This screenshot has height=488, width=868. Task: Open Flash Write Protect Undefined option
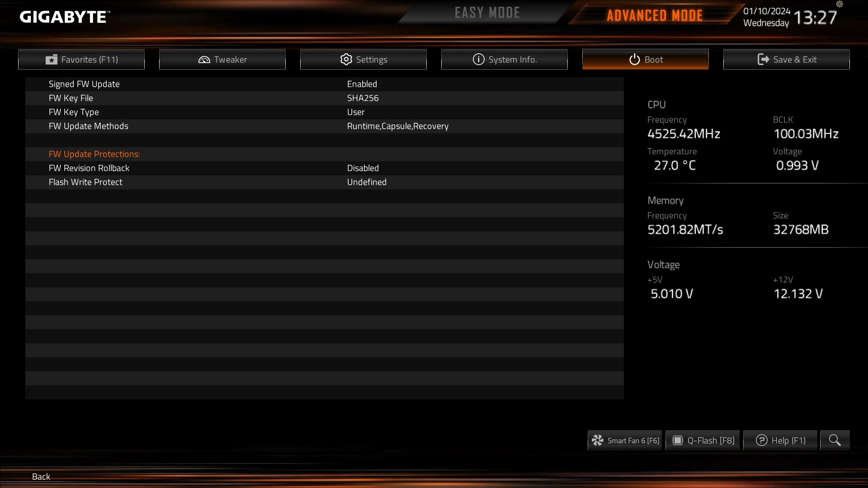(x=367, y=182)
